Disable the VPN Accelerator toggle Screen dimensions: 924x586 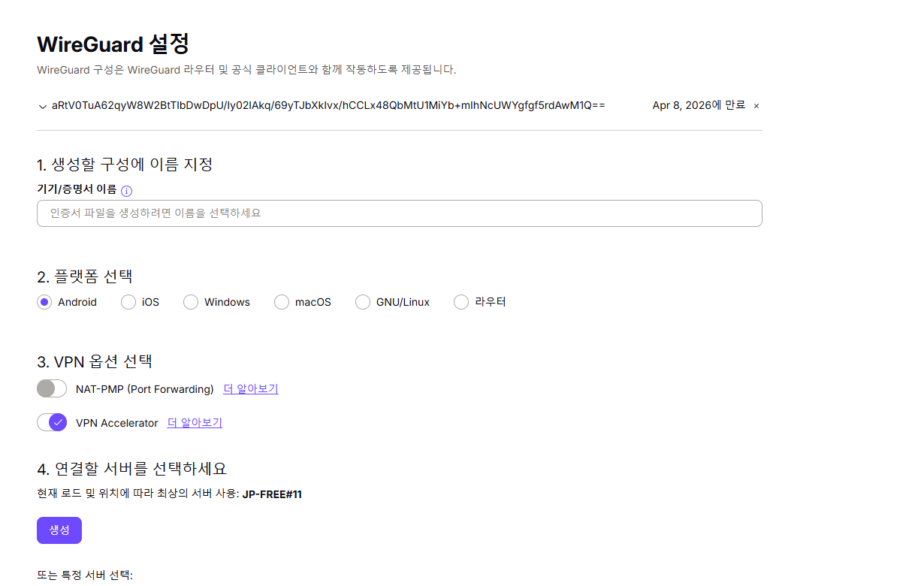tap(52, 422)
